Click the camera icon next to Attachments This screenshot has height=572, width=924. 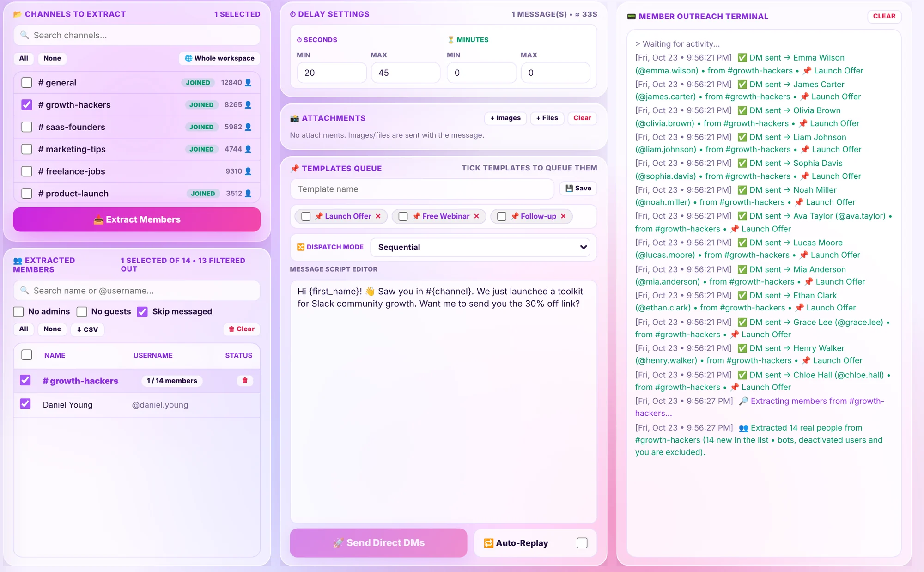(295, 118)
